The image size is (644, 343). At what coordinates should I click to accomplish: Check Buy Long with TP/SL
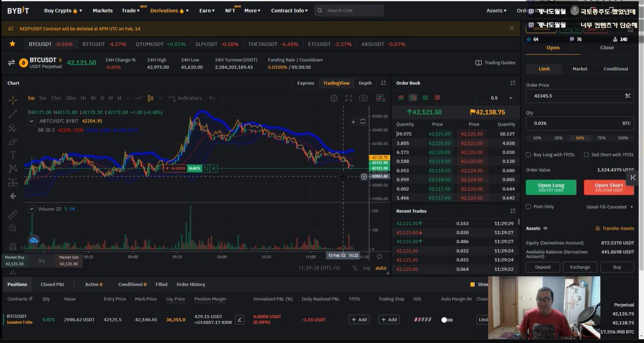pyautogui.click(x=529, y=154)
